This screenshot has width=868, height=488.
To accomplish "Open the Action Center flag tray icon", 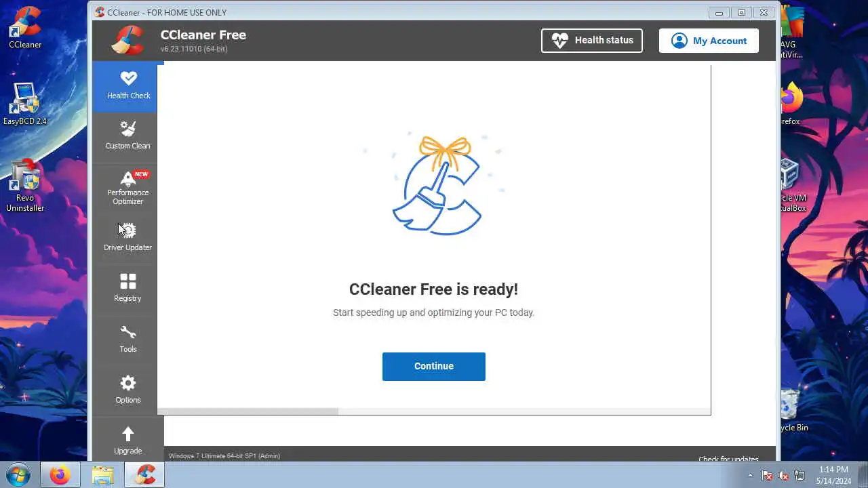I will coord(767,475).
